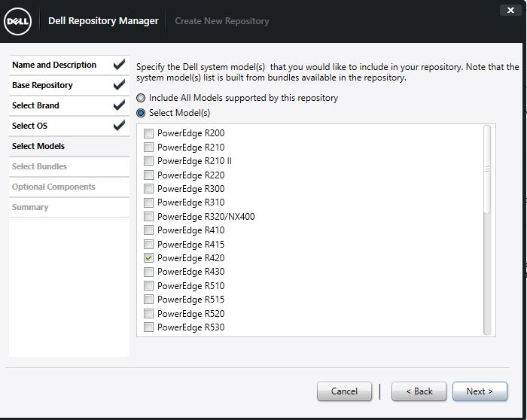
Task: Click the Select Models step
Action: tap(38, 147)
